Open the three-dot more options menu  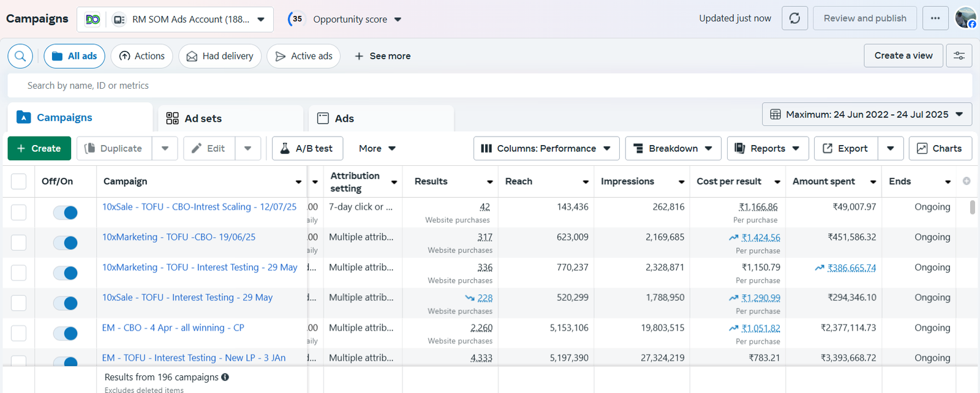click(x=935, y=18)
